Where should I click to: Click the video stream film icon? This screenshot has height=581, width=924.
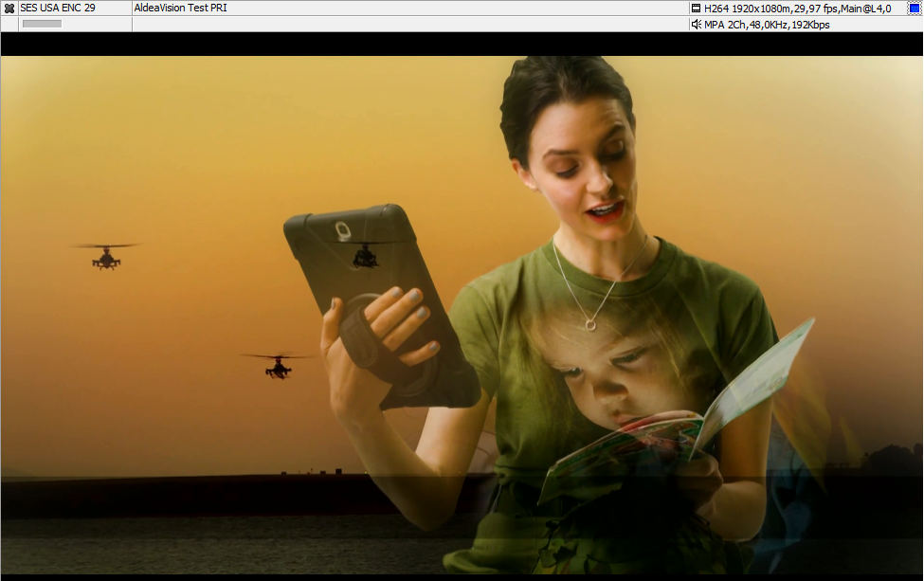pyautogui.click(x=696, y=9)
